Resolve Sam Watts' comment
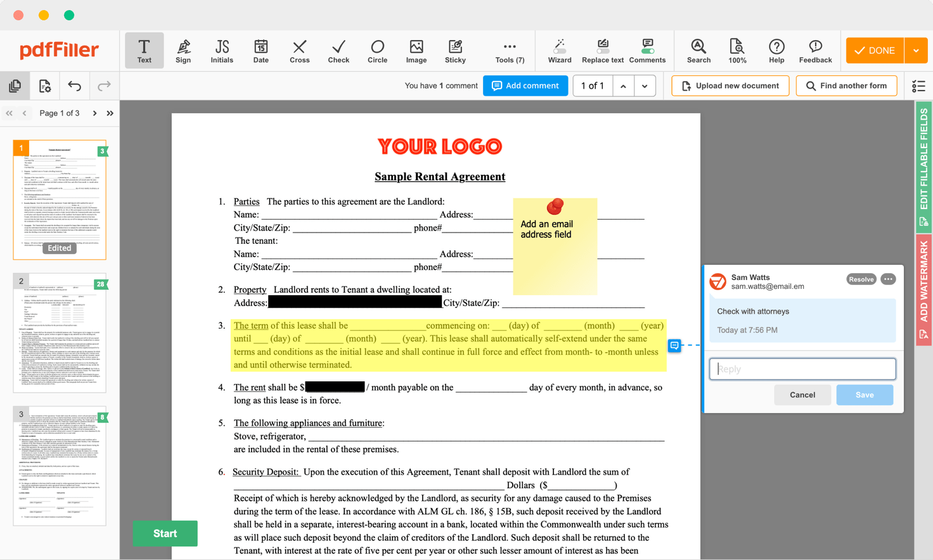Screen dimensions: 933x560 pyautogui.click(x=861, y=279)
